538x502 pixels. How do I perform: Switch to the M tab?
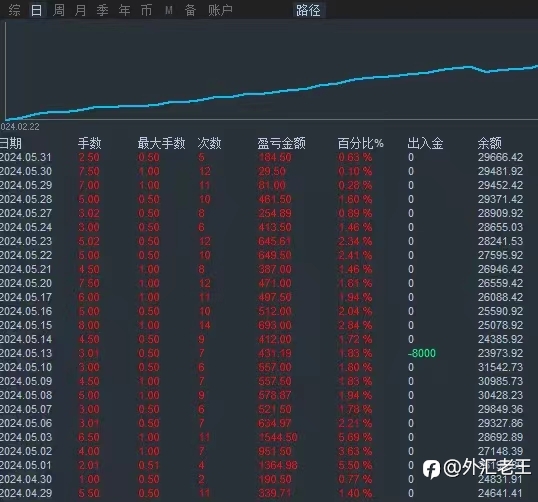point(168,11)
